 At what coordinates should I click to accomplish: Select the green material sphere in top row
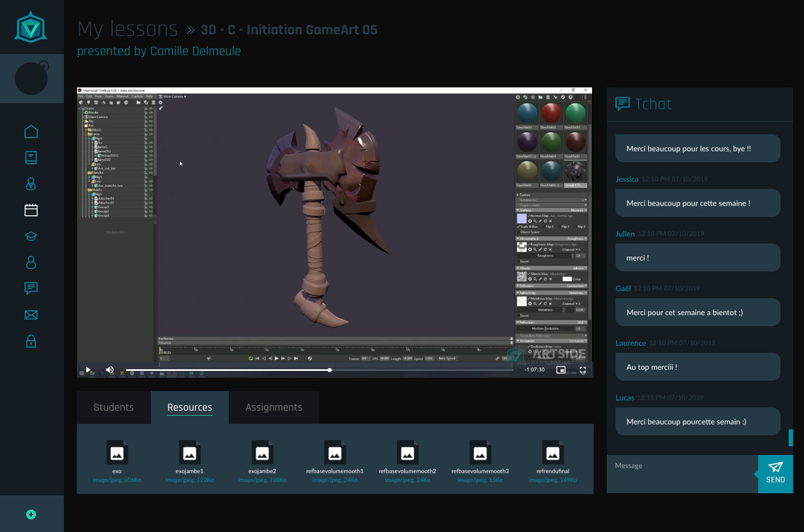(575, 113)
